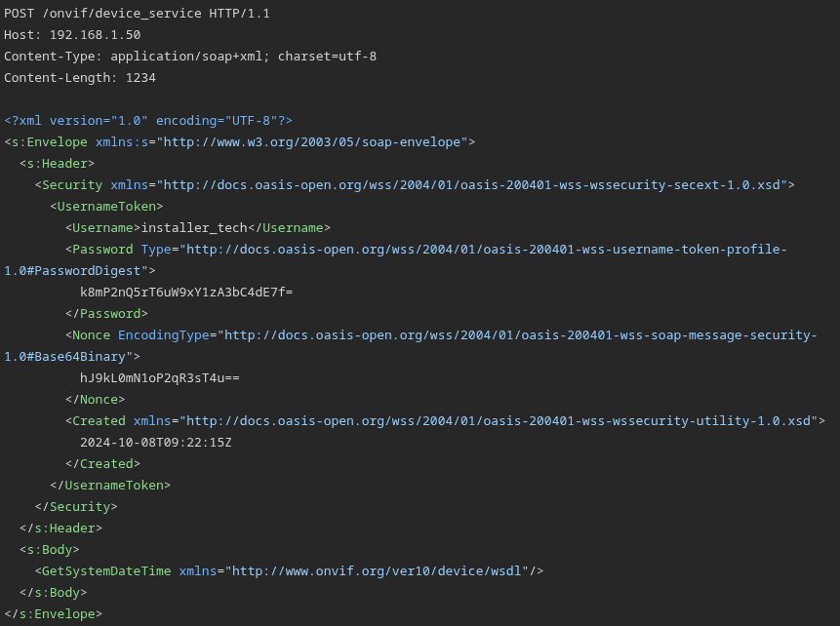Click the closing s:Envelope tag
This screenshot has height=626, width=840.
[53, 613]
